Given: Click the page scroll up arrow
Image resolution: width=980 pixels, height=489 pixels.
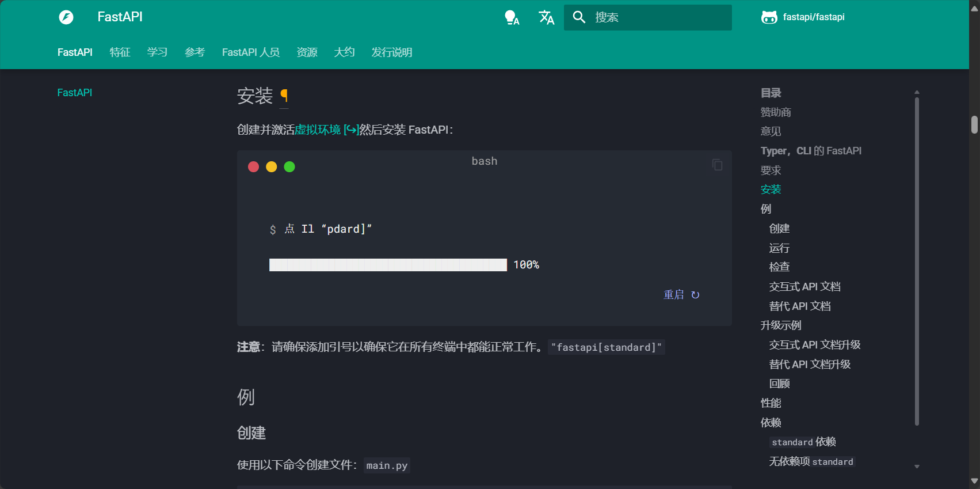Looking at the screenshot, I should pyautogui.click(x=974, y=8).
